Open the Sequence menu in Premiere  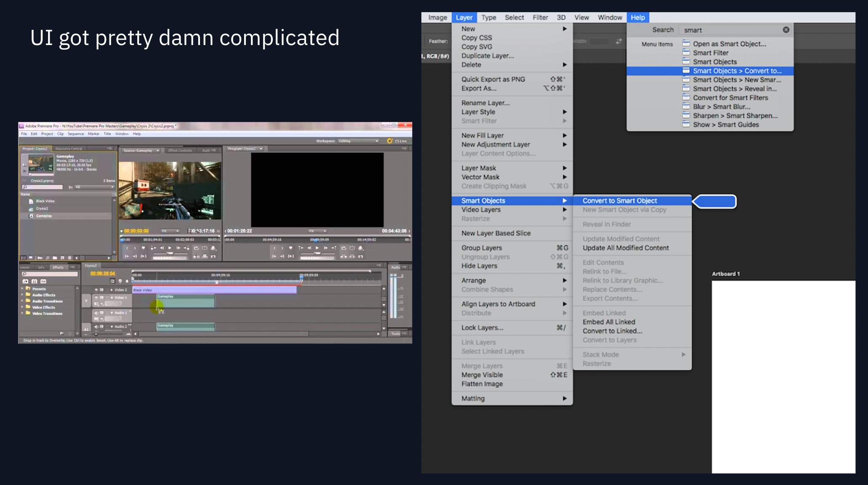[x=76, y=134]
